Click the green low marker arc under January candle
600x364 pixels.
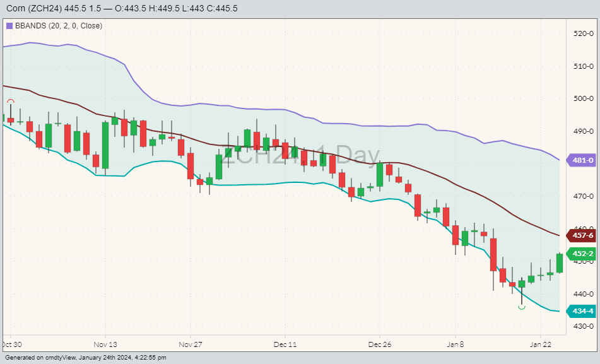(522, 307)
